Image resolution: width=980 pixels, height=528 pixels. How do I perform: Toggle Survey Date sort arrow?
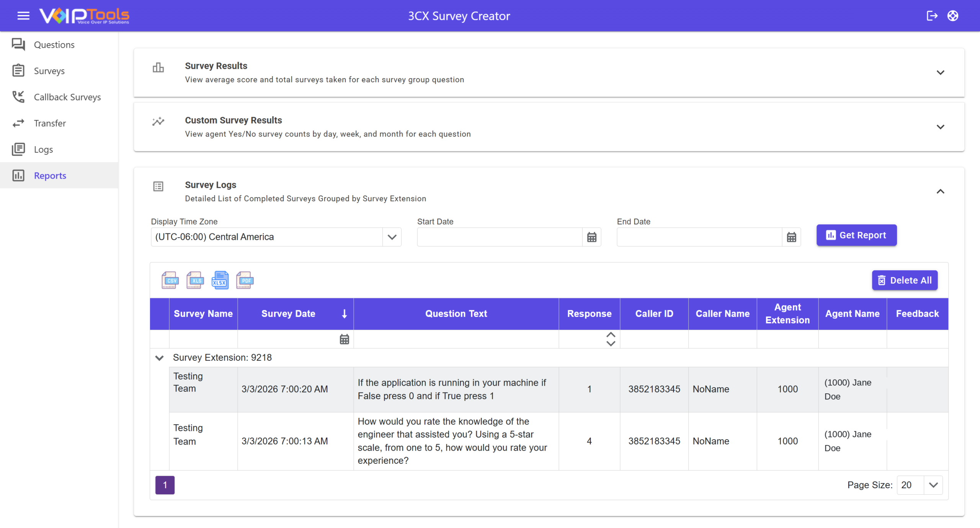(x=344, y=314)
